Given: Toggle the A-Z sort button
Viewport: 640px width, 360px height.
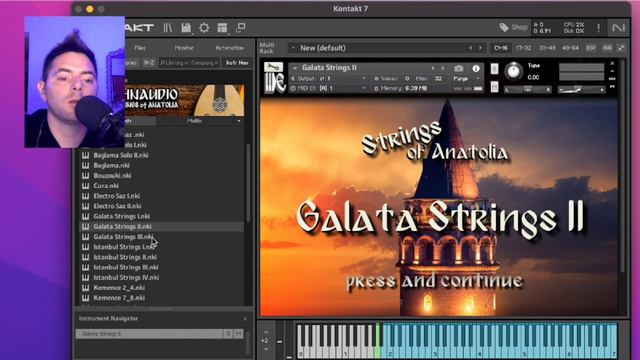Looking at the screenshot, I should point(149,63).
